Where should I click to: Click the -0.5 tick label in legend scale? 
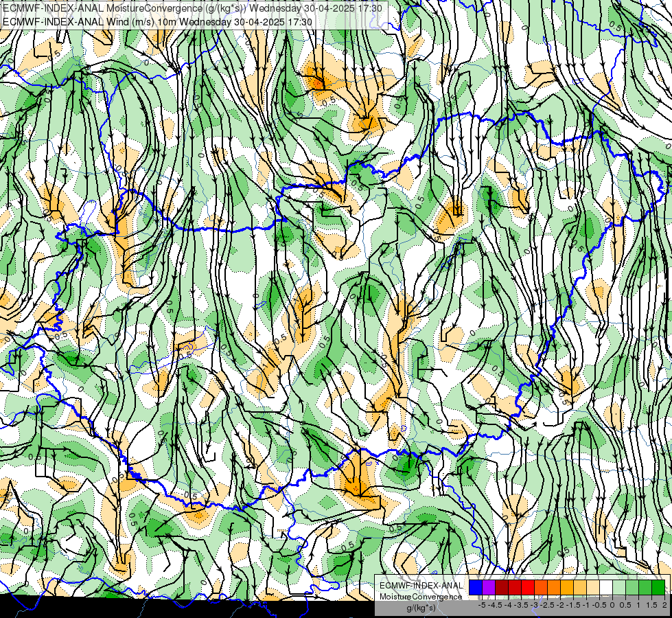coord(599,605)
